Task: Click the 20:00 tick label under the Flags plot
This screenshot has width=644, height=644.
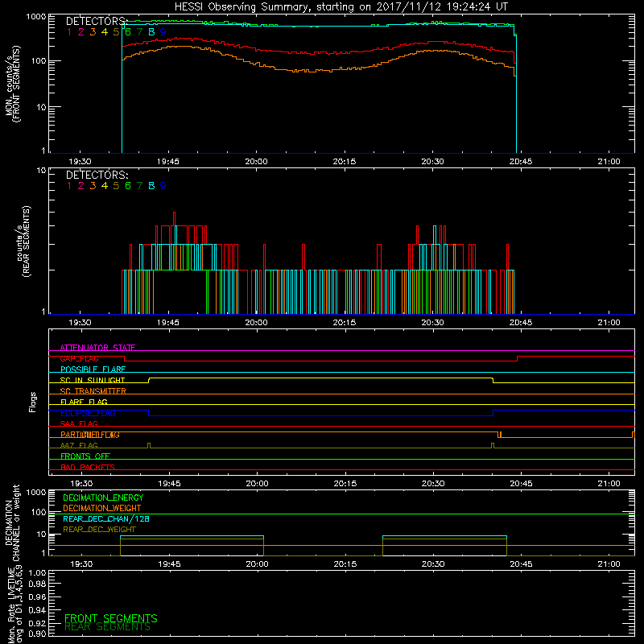Action: 257,484
